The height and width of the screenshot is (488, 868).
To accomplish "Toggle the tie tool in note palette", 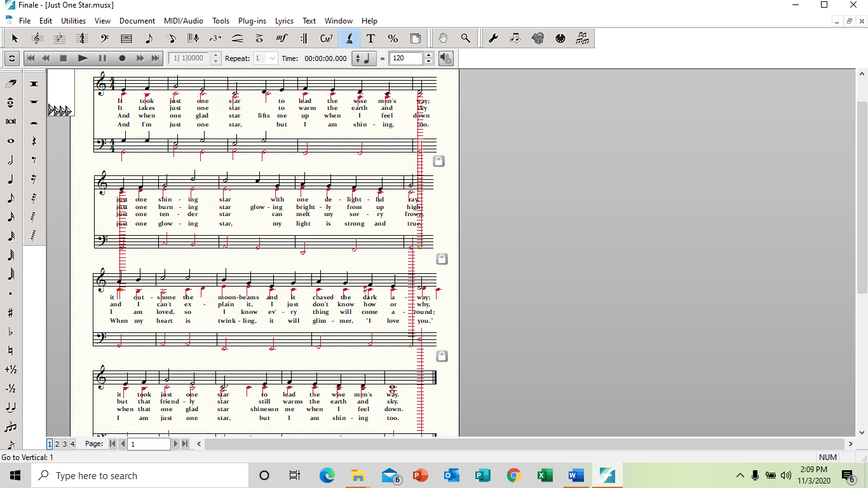I will point(11,408).
